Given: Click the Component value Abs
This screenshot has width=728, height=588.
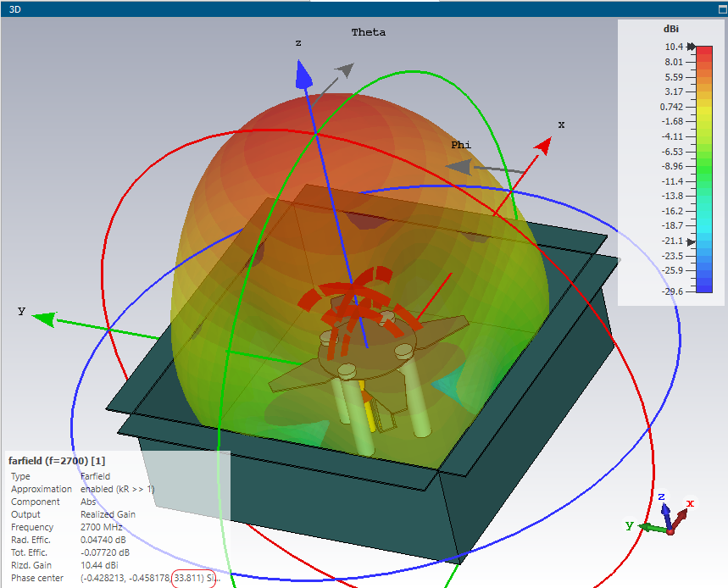Looking at the screenshot, I should point(88,502).
